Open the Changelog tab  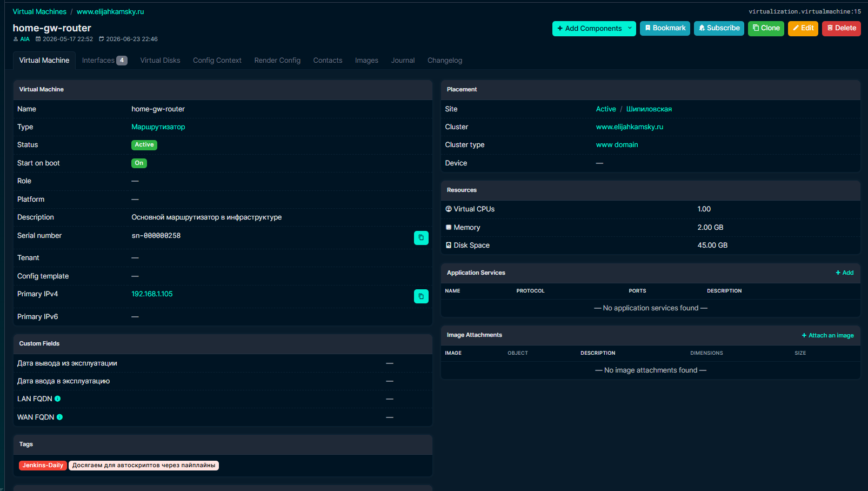point(445,61)
